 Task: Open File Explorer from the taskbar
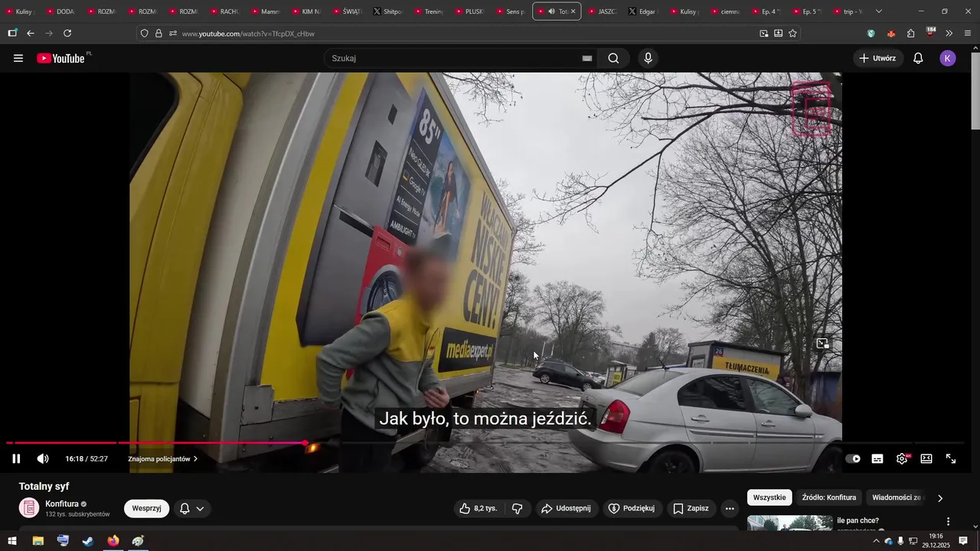click(x=38, y=541)
